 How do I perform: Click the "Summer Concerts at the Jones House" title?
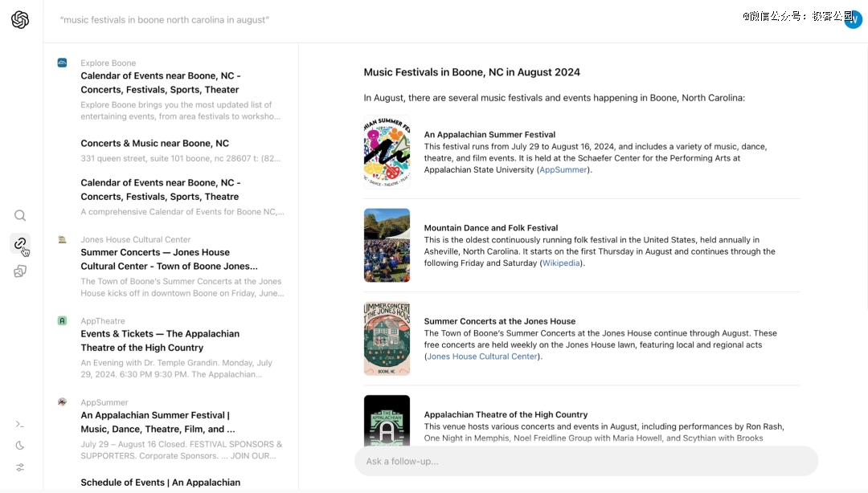[x=500, y=321]
